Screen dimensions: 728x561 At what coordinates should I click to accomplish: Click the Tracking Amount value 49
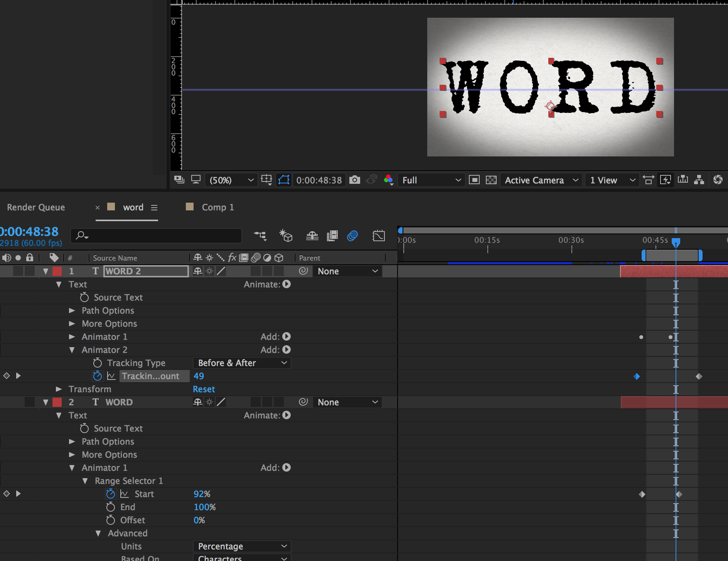[199, 376]
